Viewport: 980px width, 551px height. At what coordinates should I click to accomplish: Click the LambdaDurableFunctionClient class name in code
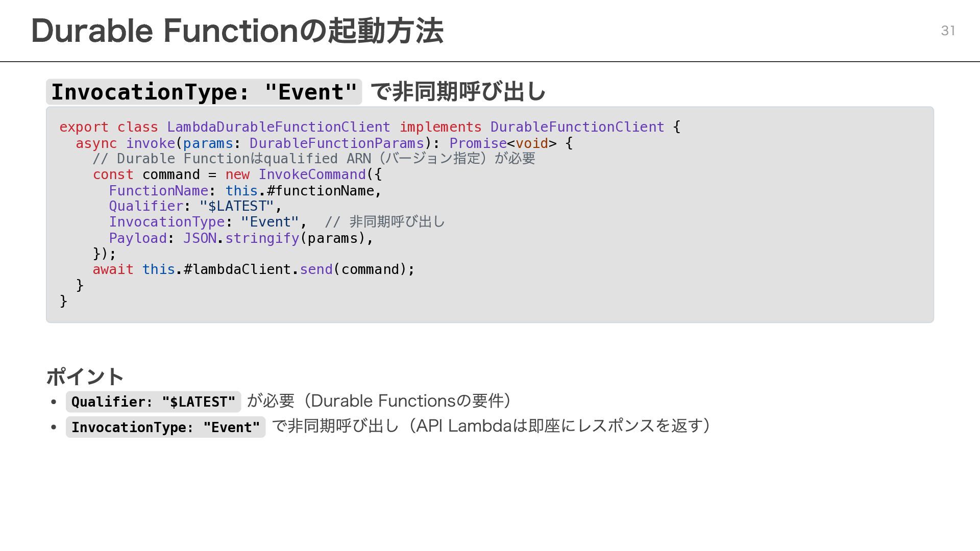278,127
